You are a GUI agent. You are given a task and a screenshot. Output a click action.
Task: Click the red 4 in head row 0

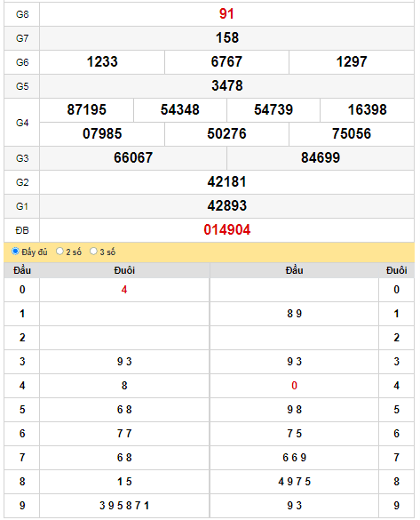coord(124,290)
